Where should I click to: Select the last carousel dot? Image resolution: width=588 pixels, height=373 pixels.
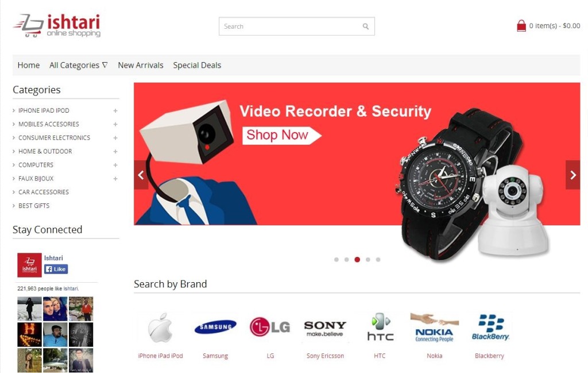(378, 260)
